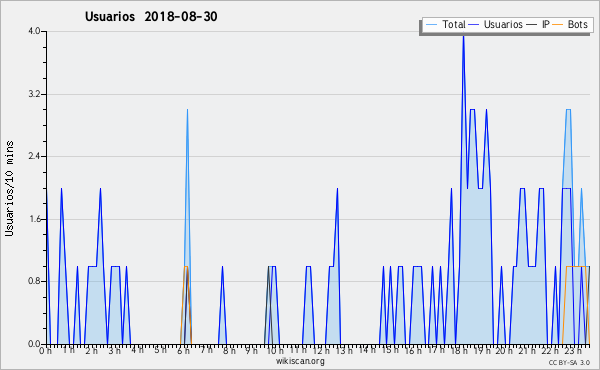Viewport: 600px width, 370px height.
Task: Click the '8 h' x-axis label
Action: point(229,350)
